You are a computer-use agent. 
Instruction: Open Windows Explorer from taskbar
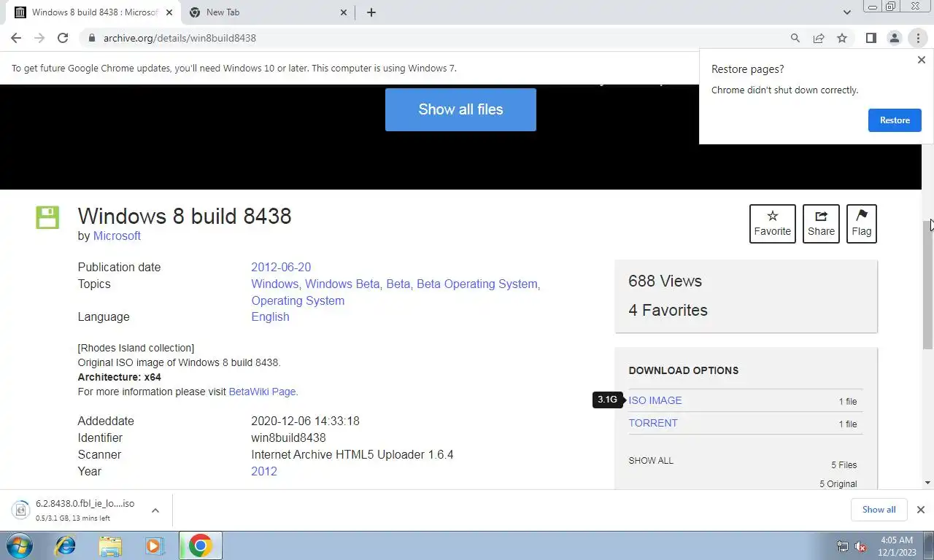coord(110,545)
